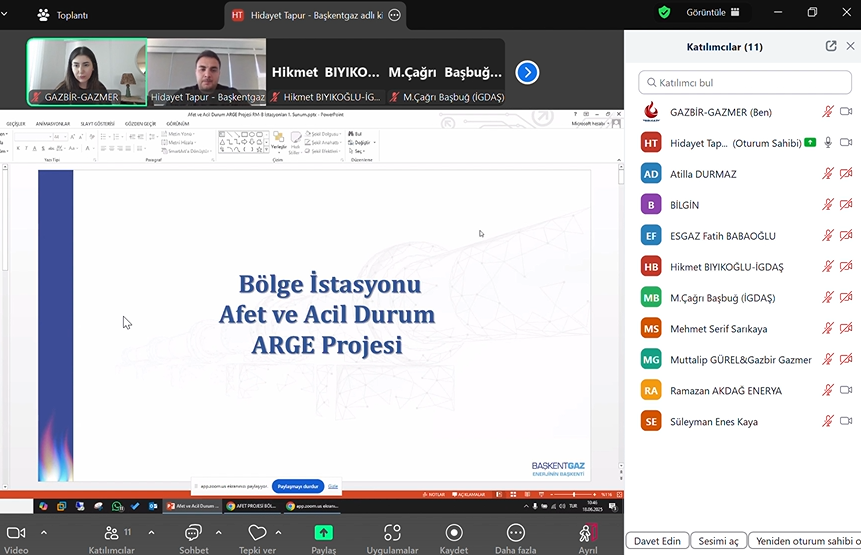The height and width of the screenshot is (555, 861).
Task: Click the WhatsApp icon in shared taskbar
Action: pos(117,506)
